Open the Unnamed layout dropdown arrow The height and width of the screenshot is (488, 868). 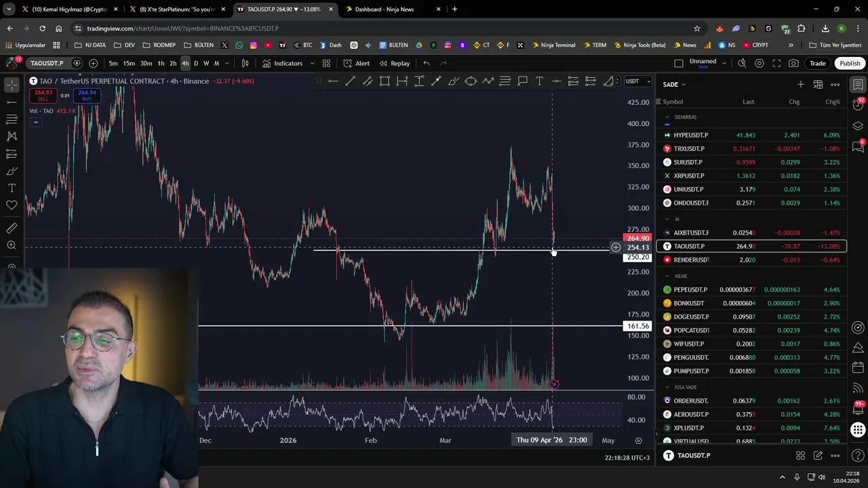coord(724,63)
